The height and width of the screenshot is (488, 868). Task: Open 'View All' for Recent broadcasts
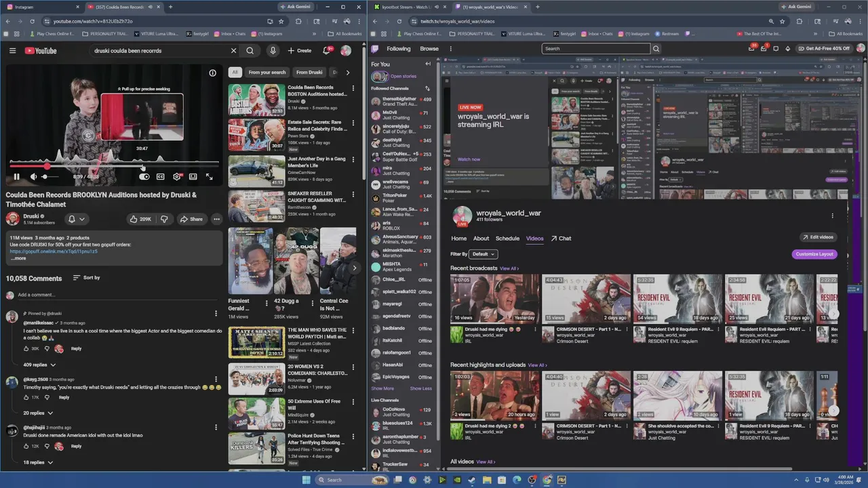pos(509,268)
